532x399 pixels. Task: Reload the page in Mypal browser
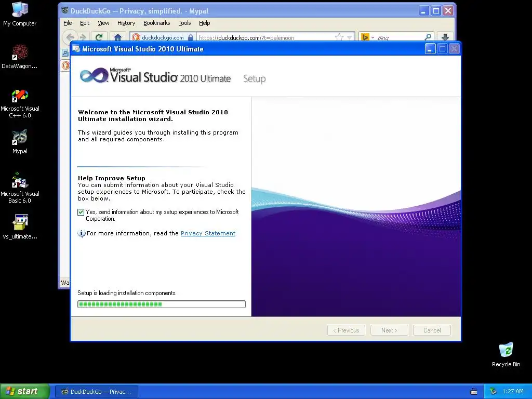click(x=99, y=37)
